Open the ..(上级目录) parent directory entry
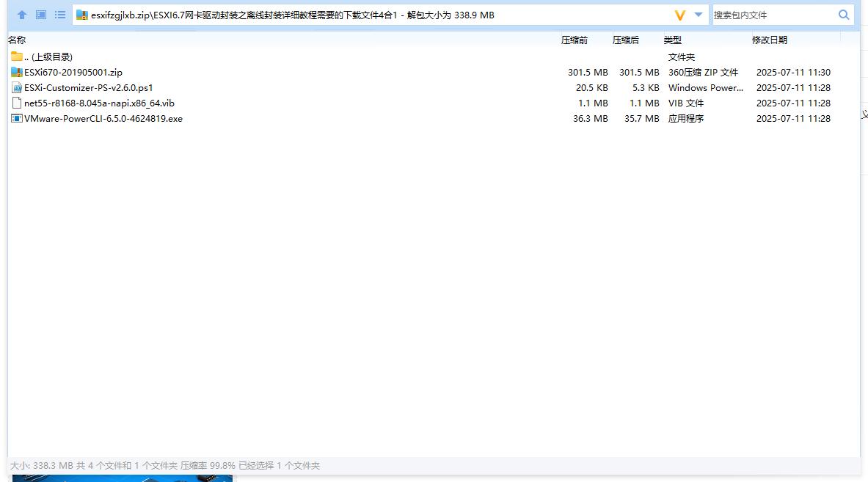This screenshot has height=482, width=868. click(47, 56)
